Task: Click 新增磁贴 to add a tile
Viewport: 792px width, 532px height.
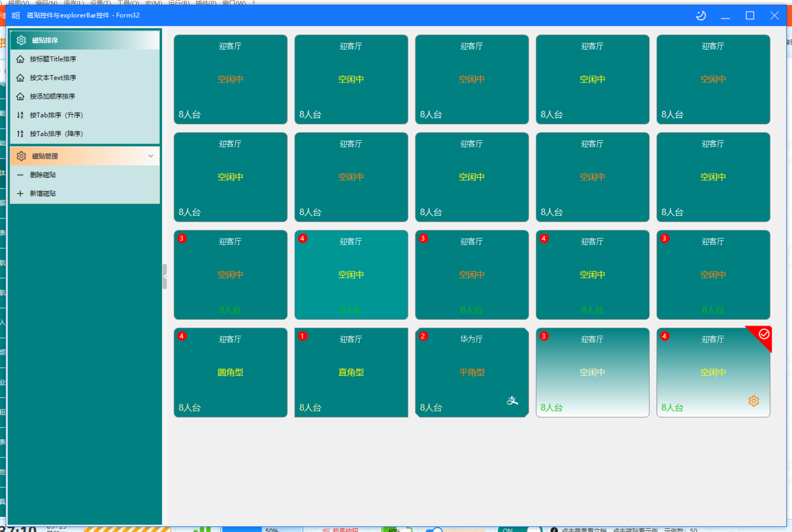Action: tap(85, 193)
